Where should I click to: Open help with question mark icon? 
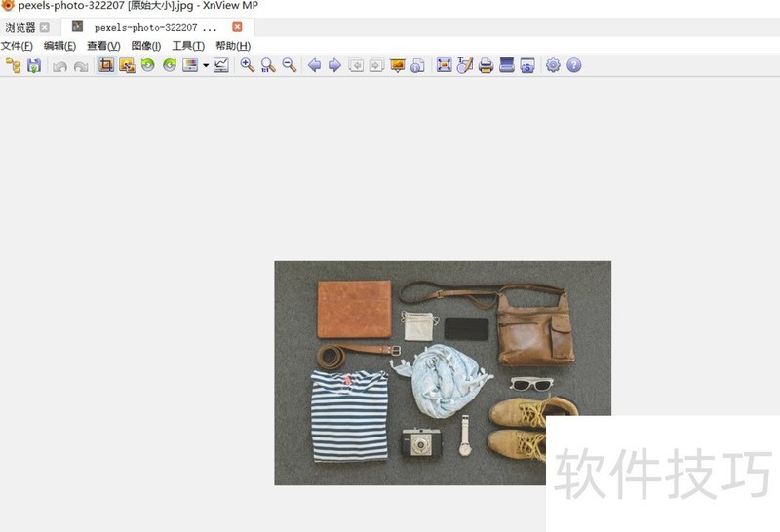tap(574, 65)
